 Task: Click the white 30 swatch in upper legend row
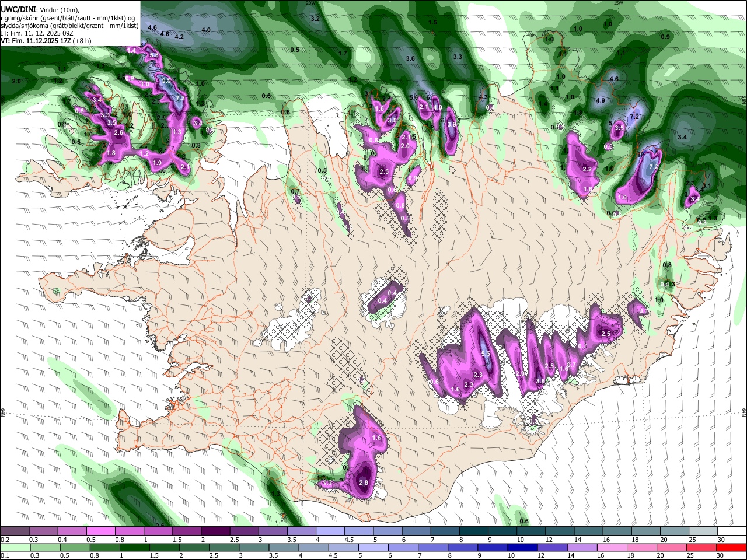(731, 531)
